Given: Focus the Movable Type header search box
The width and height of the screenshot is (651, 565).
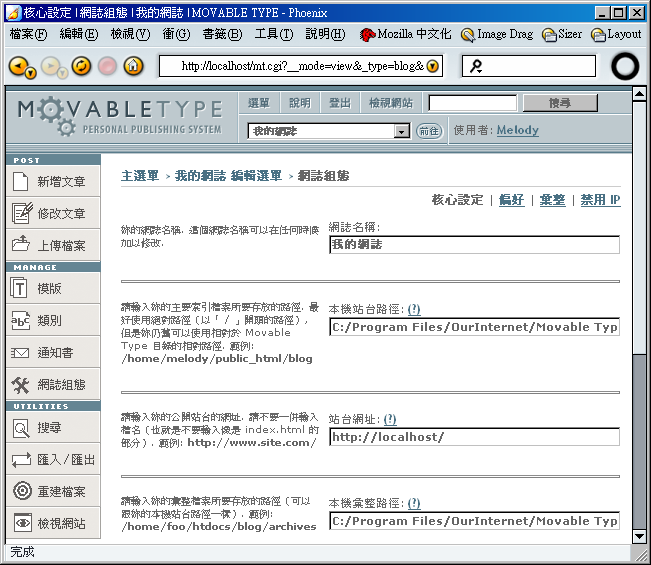Looking at the screenshot, I should [472, 103].
